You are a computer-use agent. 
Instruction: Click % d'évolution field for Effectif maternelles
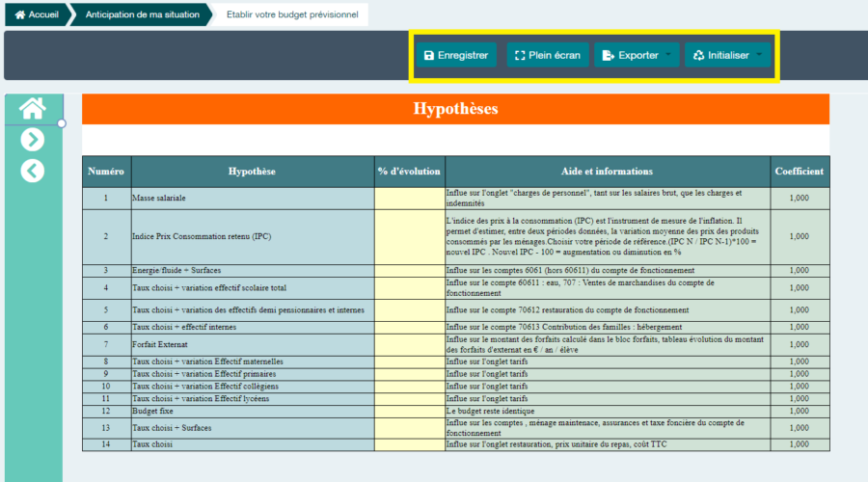point(410,361)
